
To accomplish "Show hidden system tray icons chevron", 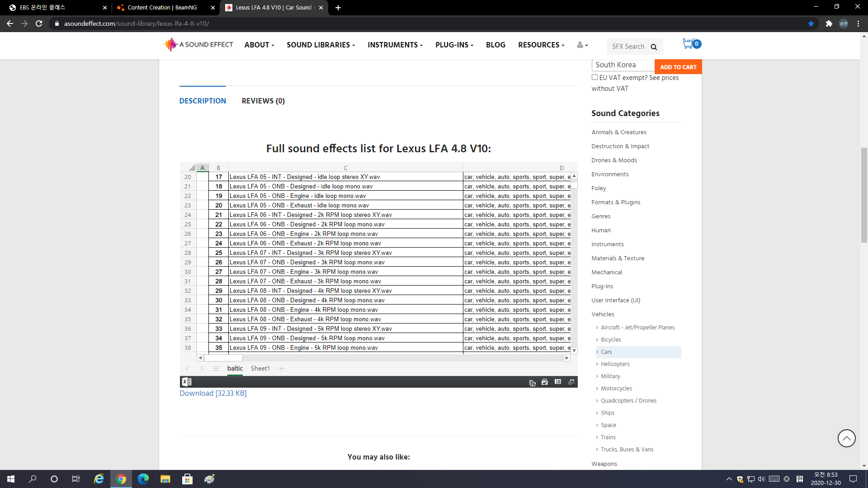I will point(729,479).
